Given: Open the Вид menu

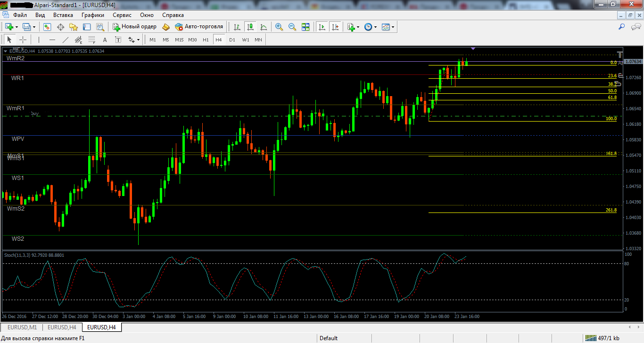Looking at the screenshot, I should (40, 15).
